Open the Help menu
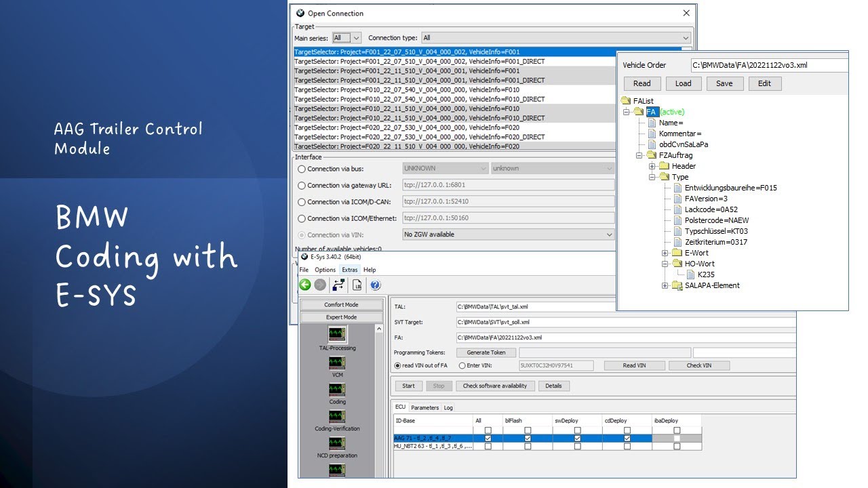This screenshot has height=488, width=868. click(370, 270)
